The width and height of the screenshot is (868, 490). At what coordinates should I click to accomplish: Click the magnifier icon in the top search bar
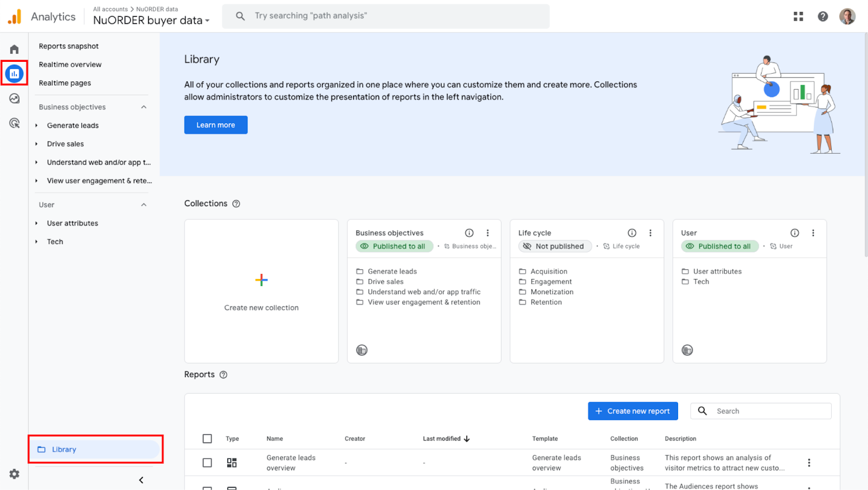tap(240, 16)
